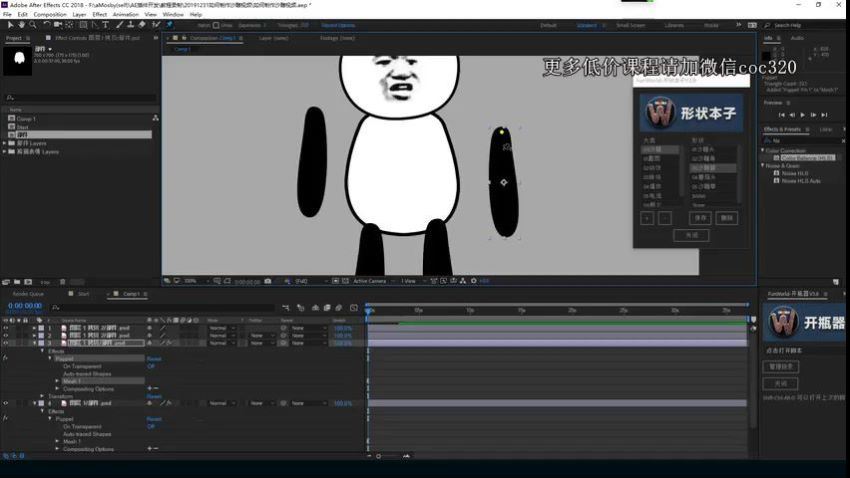Switch to the Small Screen workspace
This screenshot has height=478, width=850.
(630, 25)
